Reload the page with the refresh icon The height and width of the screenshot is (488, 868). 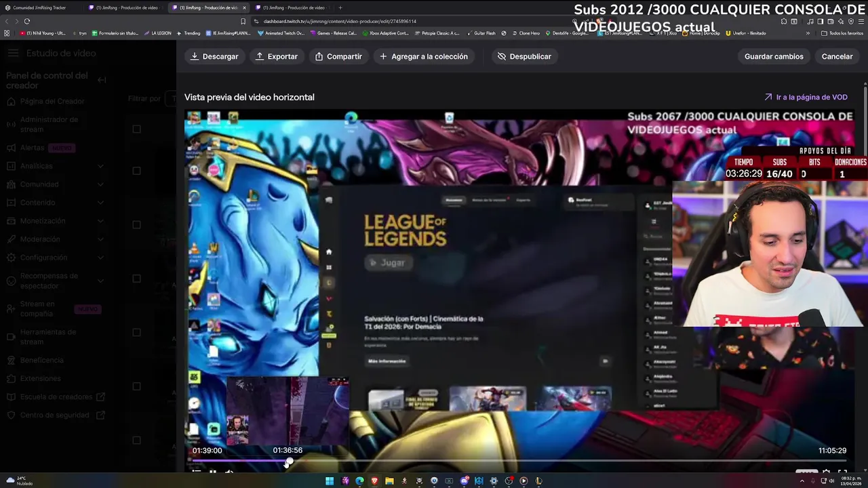pos(27,21)
